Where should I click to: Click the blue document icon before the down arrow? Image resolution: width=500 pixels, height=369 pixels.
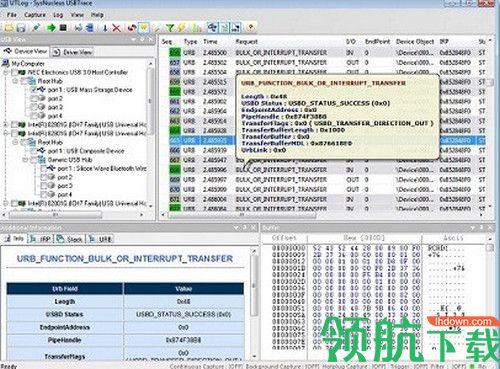click(90, 28)
